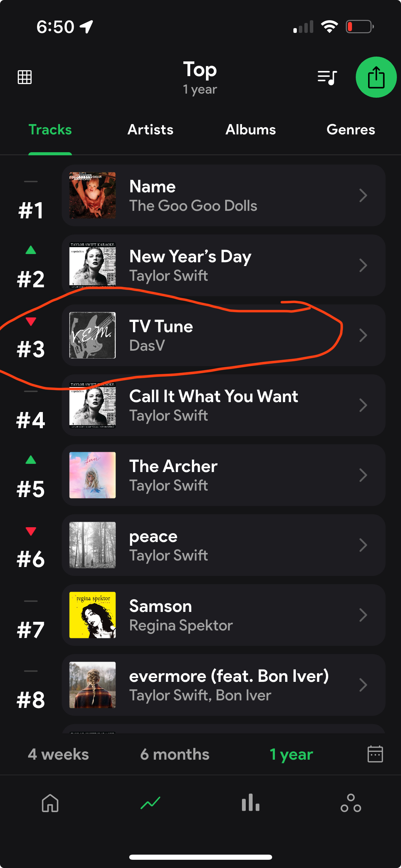Switch time range to 4 weeks
Image resolution: width=401 pixels, height=868 pixels.
[x=58, y=754]
